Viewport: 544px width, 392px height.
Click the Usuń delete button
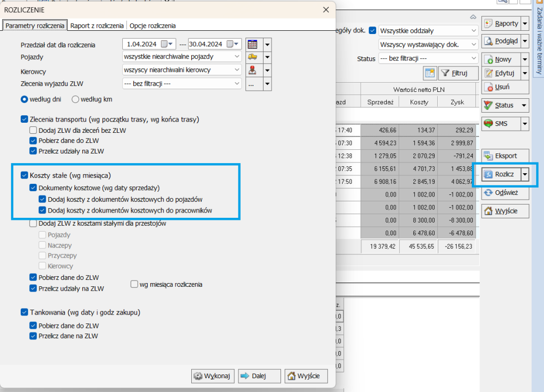coord(500,87)
